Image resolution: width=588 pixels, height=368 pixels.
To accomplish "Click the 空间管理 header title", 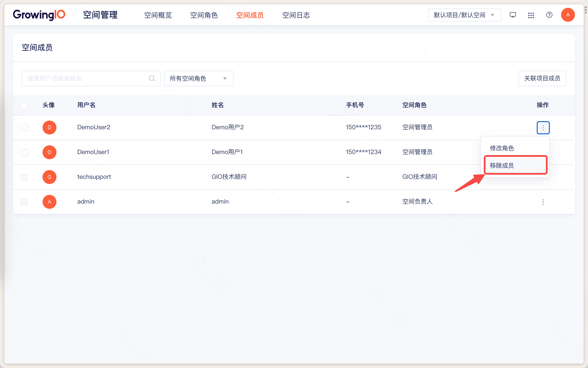I will [x=100, y=15].
